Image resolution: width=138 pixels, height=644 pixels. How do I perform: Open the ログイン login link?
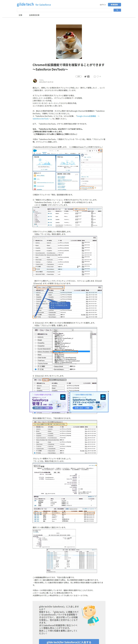point(103,5)
